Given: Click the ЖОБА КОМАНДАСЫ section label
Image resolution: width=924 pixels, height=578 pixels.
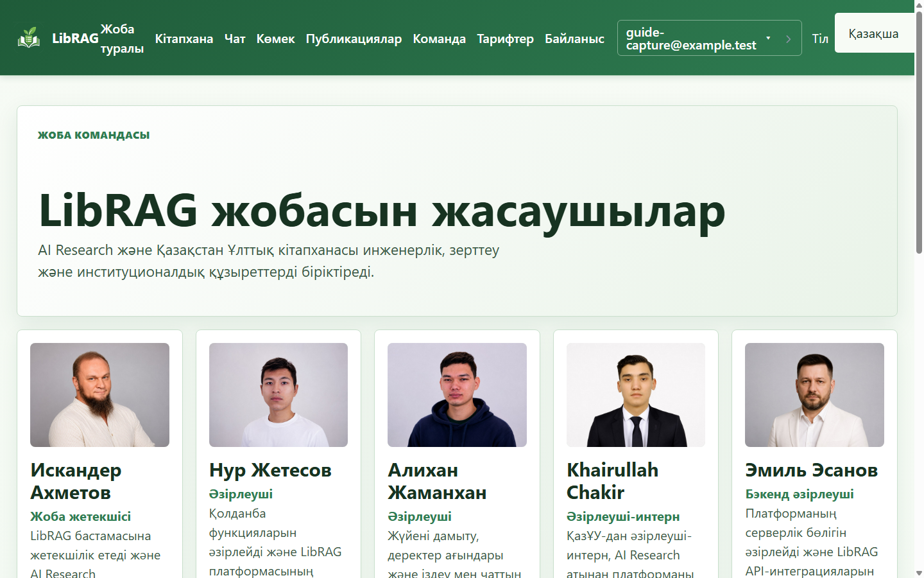Looking at the screenshot, I should click(x=94, y=135).
